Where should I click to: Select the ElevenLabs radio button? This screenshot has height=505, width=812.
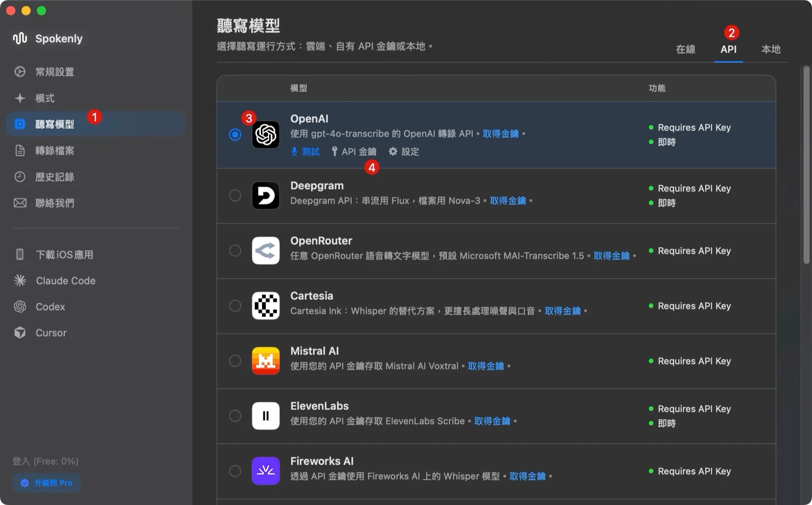[235, 416]
